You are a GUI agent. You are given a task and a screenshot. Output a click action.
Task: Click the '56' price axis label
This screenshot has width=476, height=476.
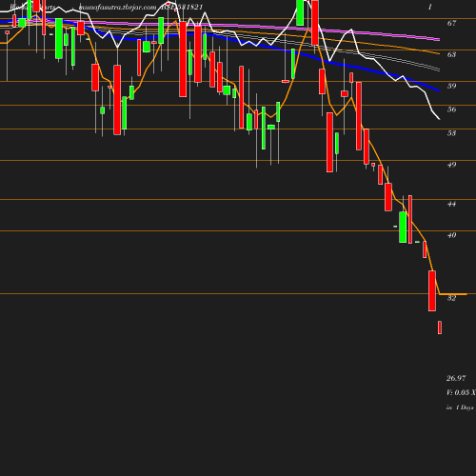tap(451, 109)
